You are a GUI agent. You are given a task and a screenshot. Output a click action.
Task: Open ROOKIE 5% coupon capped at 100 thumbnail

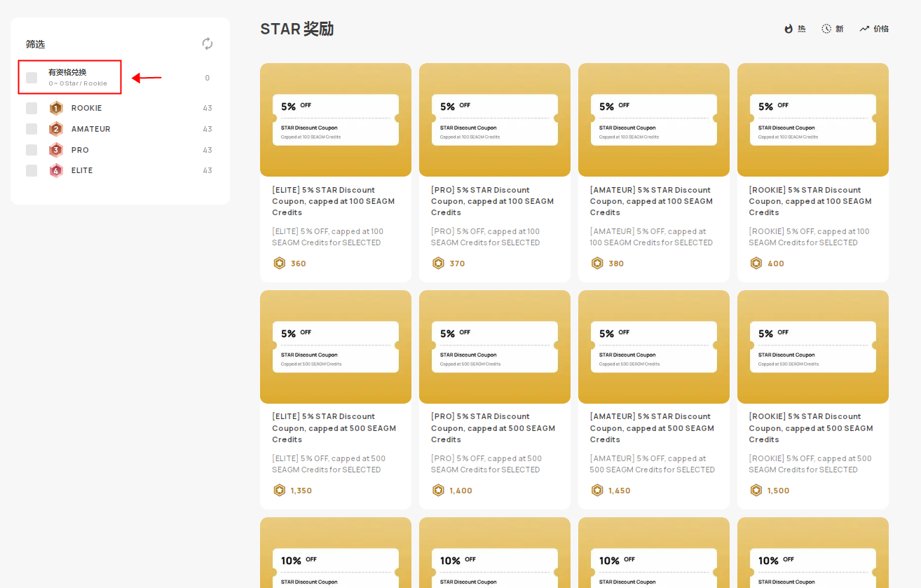(x=813, y=120)
